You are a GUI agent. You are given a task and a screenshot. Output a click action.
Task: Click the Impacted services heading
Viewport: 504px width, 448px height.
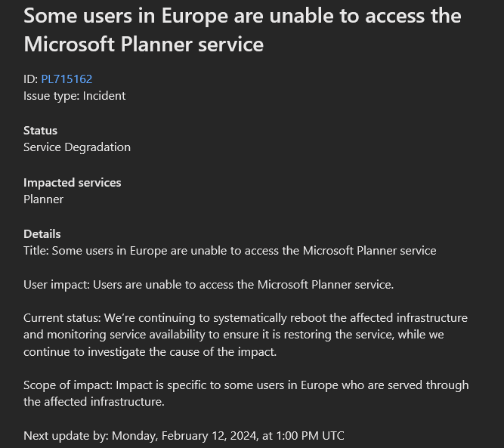(73, 183)
